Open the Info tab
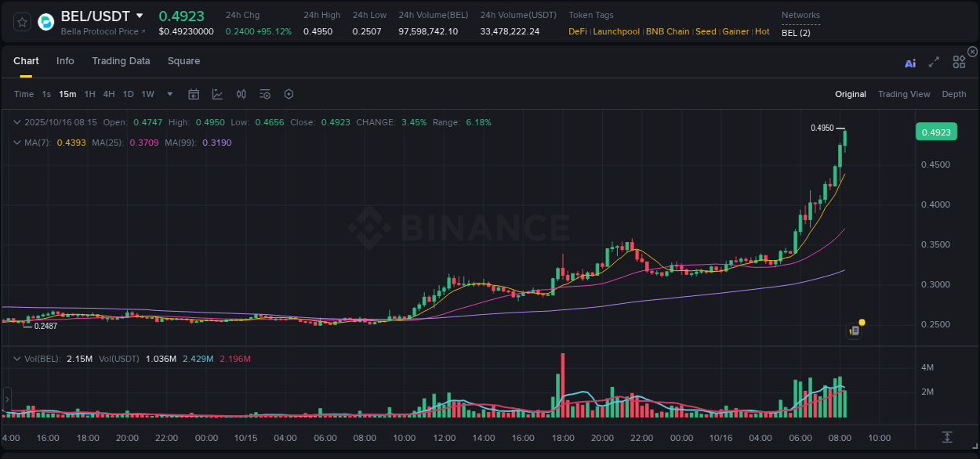Screen dimensions: 980x459 click(x=65, y=61)
